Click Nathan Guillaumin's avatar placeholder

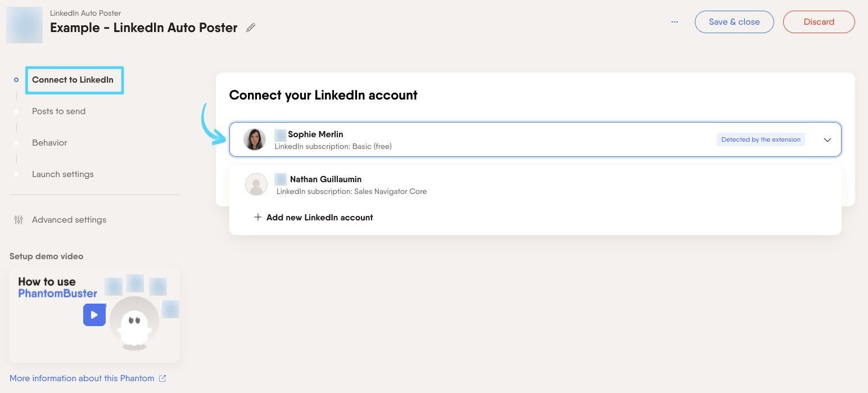click(256, 184)
